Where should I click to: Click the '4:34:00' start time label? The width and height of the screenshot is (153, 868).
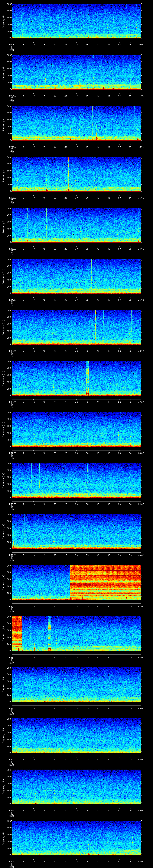pyautogui.click(x=12, y=300)
